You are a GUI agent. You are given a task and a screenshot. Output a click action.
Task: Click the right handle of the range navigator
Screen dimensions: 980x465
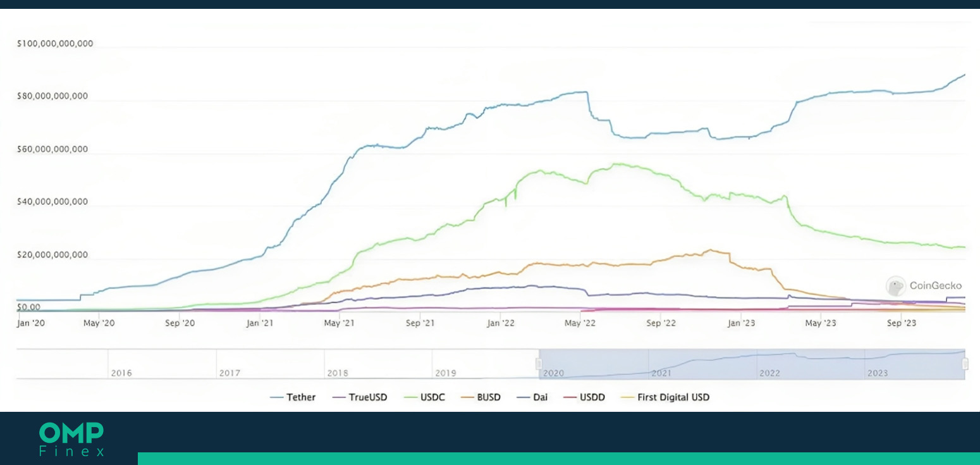pos(965,364)
